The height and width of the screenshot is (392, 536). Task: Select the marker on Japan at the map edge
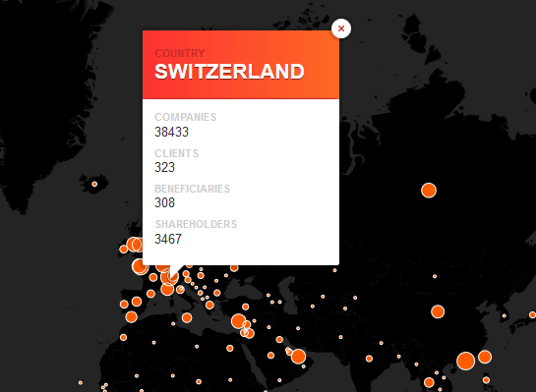pyautogui.click(x=532, y=314)
